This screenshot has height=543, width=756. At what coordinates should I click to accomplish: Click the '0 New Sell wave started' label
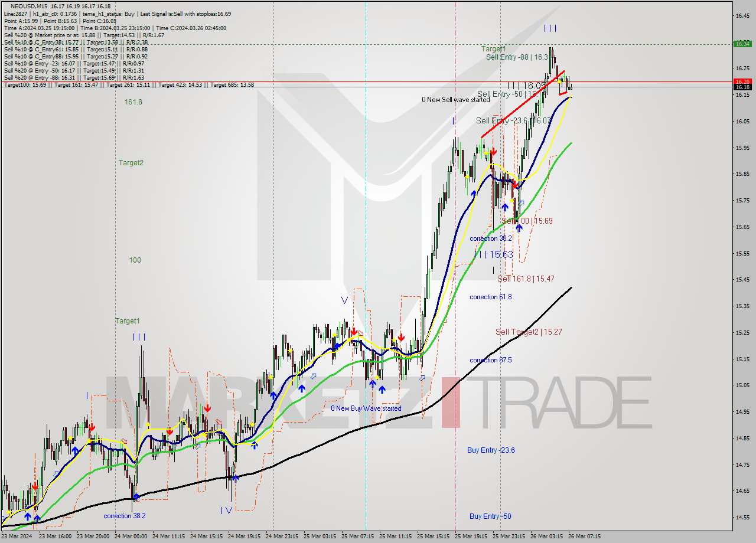[x=455, y=100]
